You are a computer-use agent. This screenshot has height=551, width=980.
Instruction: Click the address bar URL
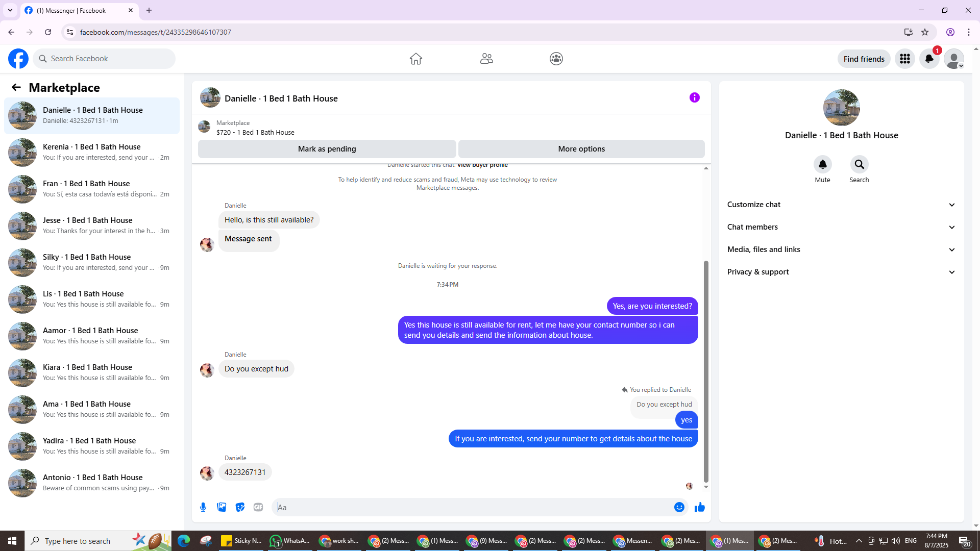pos(156,32)
